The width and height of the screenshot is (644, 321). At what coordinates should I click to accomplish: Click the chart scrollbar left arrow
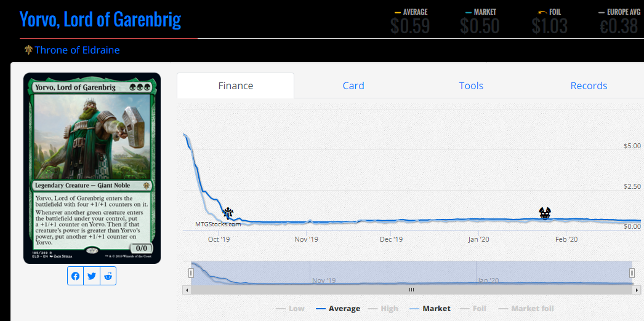coord(187,290)
